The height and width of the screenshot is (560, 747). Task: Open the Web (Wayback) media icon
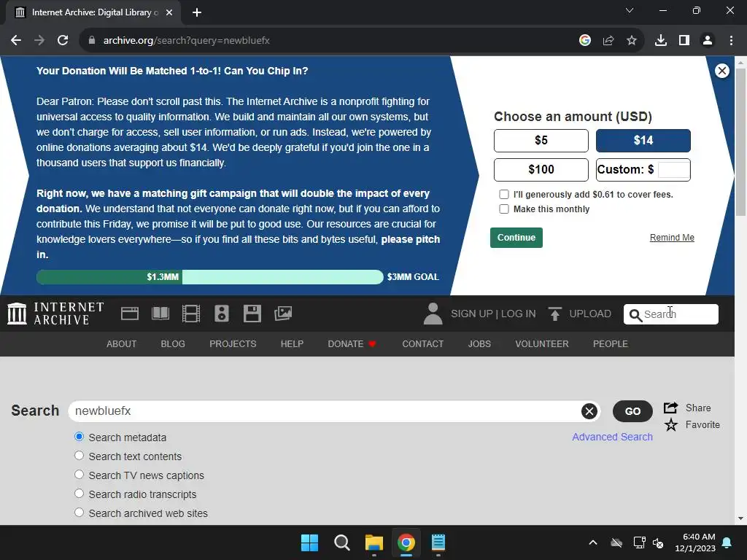point(130,314)
